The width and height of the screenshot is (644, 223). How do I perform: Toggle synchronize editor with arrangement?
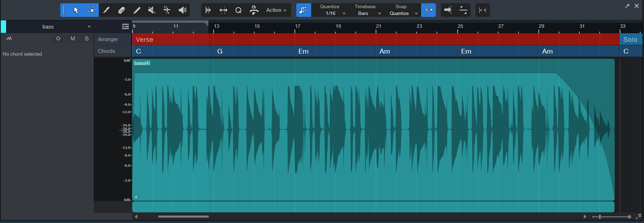(x=483, y=10)
